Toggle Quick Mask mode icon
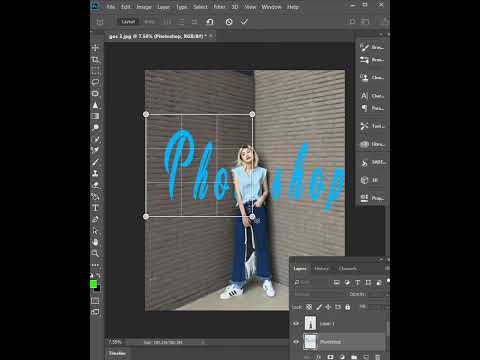The height and width of the screenshot is (360, 480). 95,301
